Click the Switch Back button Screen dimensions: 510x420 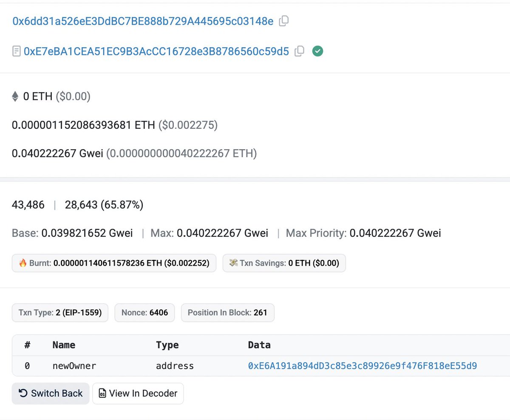[x=51, y=393]
